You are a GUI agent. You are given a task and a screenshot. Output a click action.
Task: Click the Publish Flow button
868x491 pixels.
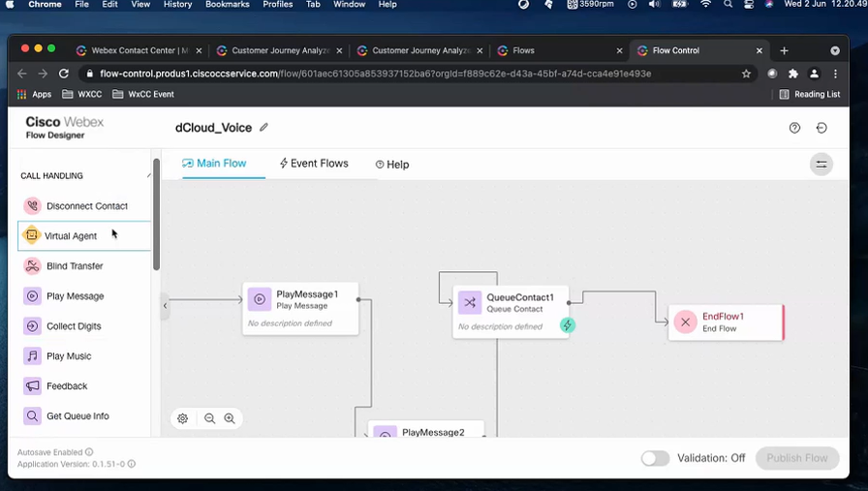coord(796,458)
